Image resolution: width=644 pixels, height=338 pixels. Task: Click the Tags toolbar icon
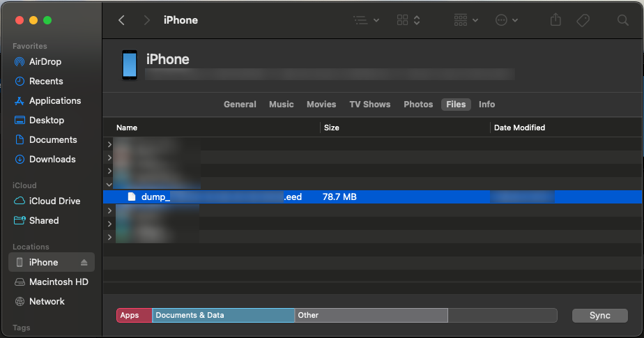583,20
